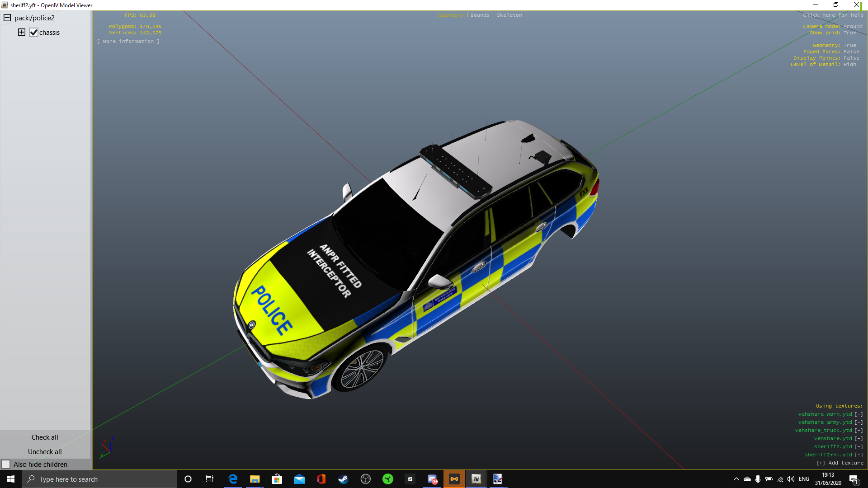Viewport: 868px width, 488px height.
Task: Open the Razer Cortex green taskbar icon
Action: click(388, 479)
